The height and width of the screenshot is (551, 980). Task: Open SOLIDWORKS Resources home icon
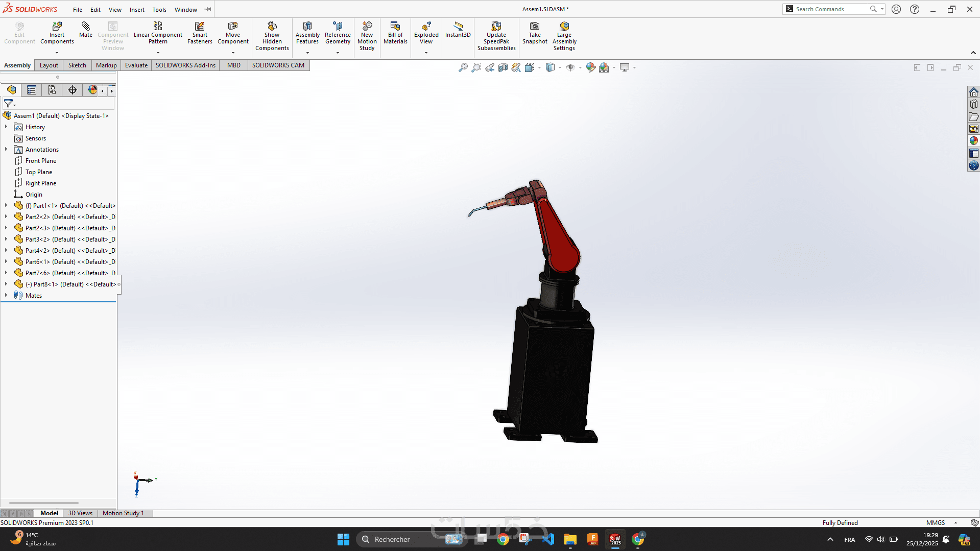coord(974,92)
